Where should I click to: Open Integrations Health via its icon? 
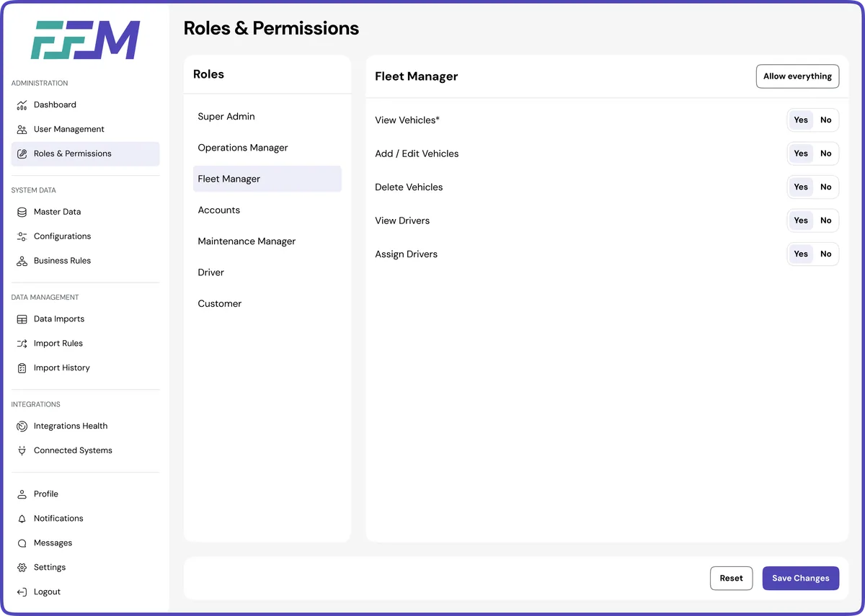pos(21,426)
